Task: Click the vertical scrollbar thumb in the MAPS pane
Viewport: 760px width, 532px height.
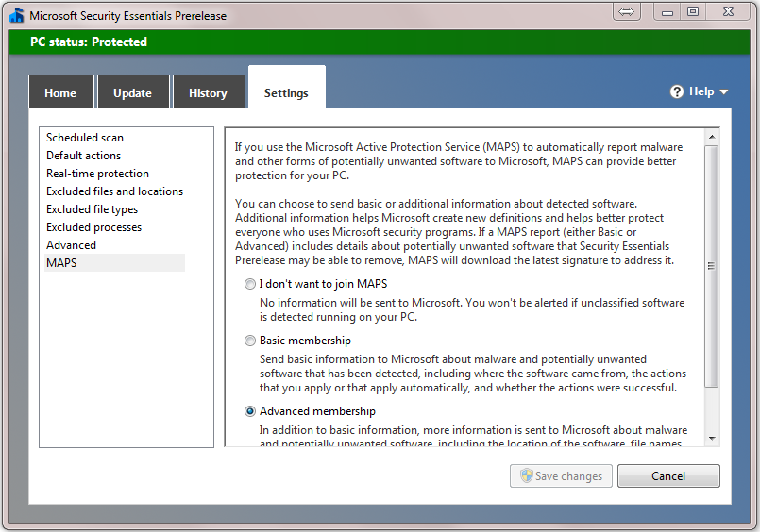Action: pos(712,266)
